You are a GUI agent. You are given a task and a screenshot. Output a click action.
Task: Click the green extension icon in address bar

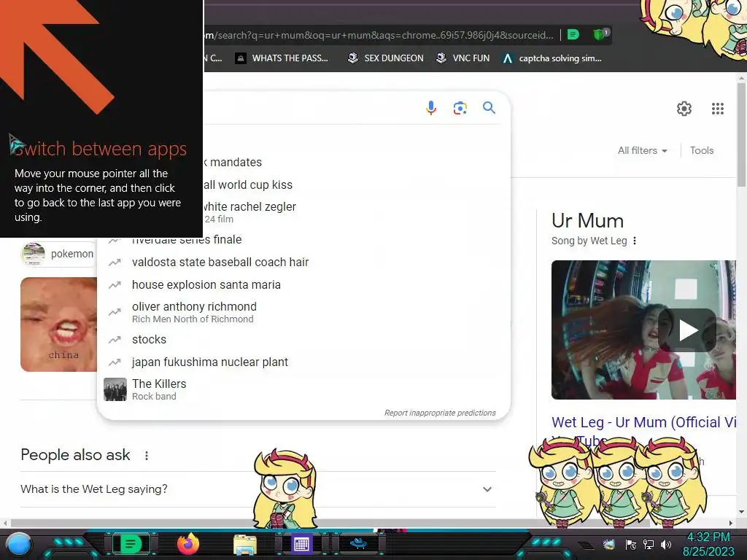[x=573, y=34]
